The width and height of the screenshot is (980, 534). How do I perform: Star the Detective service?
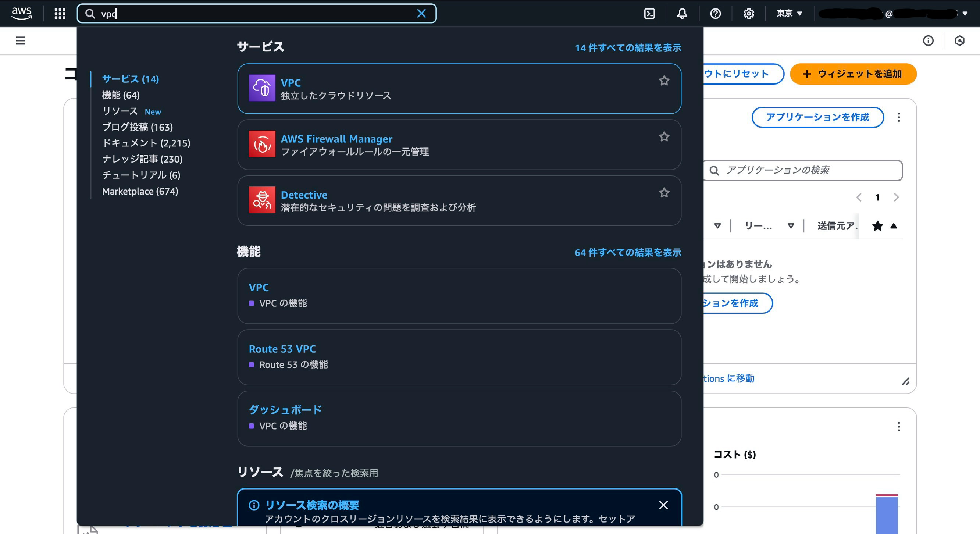pyautogui.click(x=664, y=192)
